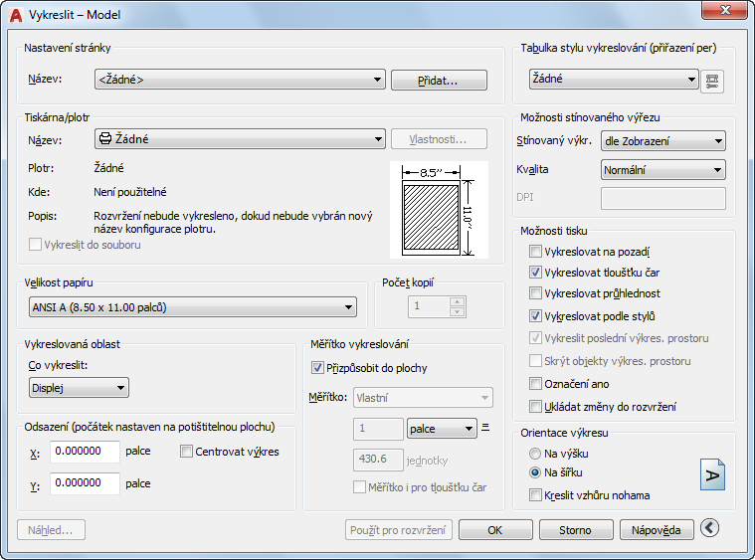Cancel with the Storno button
755x560 pixels.
pyautogui.click(x=576, y=530)
